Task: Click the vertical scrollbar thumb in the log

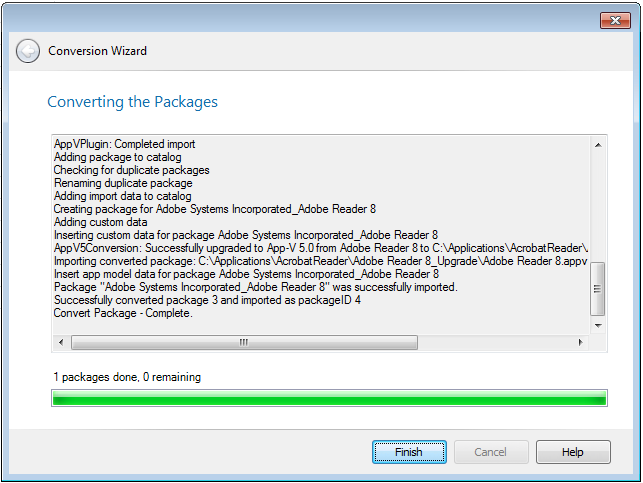Action: pyautogui.click(x=598, y=289)
